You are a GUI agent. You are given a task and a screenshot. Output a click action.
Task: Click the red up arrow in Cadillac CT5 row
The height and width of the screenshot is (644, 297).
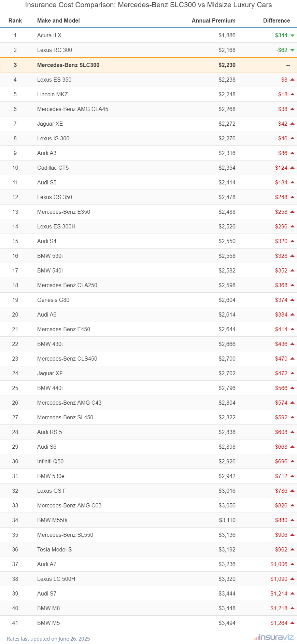(x=292, y=168)
